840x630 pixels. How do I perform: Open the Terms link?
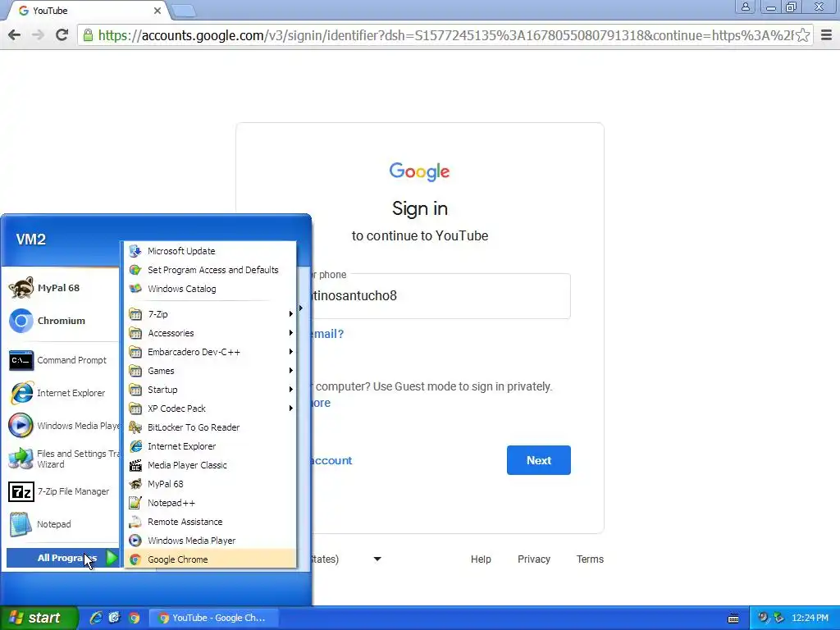click(590, 559)
